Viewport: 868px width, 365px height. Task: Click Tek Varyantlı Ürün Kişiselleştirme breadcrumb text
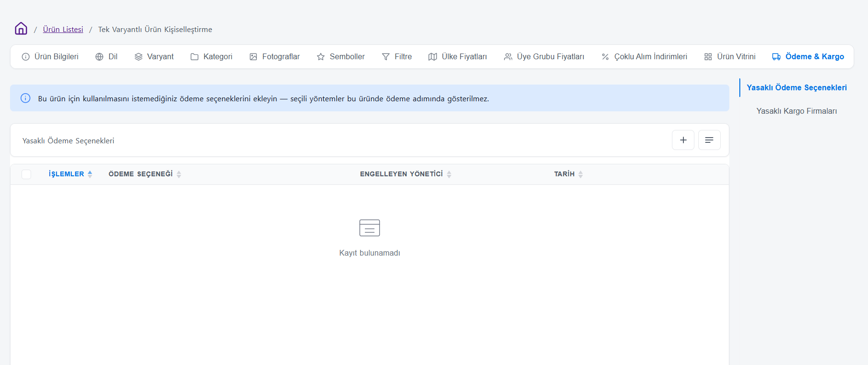155,29
